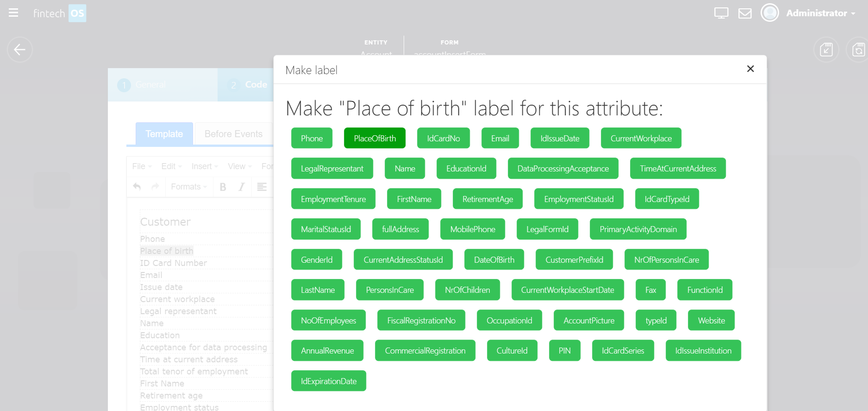Screen dimensions: 868x411
Task: Click the fintech OS logo
Action: (59, 13)
